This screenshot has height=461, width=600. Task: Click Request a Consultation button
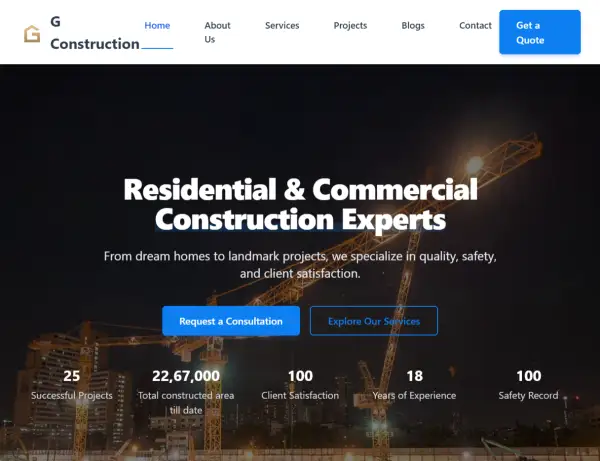[x=231, y=321]
